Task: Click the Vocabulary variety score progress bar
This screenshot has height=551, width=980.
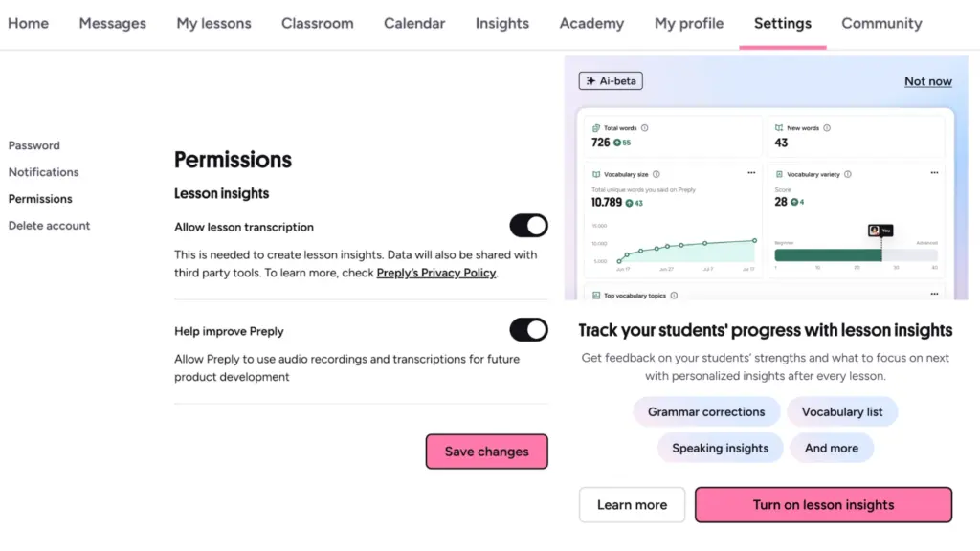Action: 857,255
